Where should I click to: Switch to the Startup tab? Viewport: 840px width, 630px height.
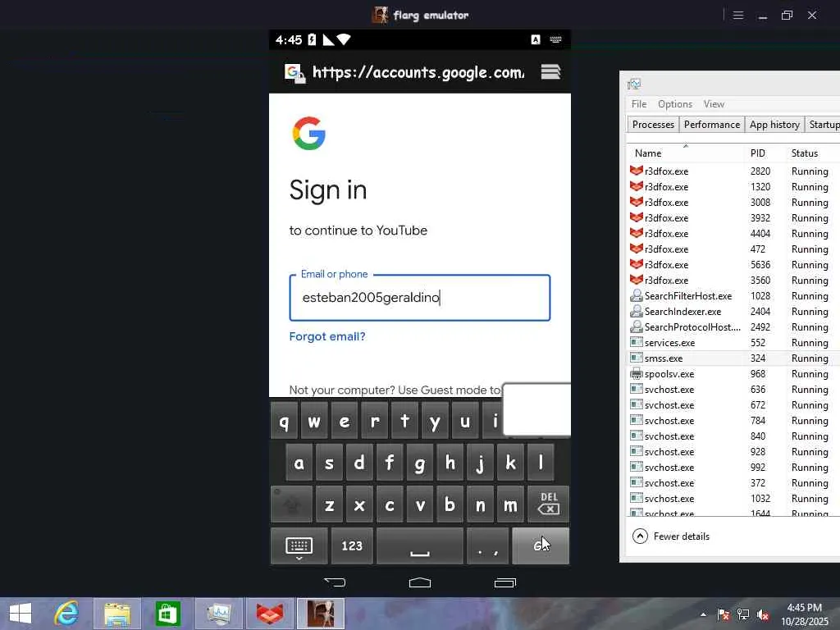click(823, 125)
